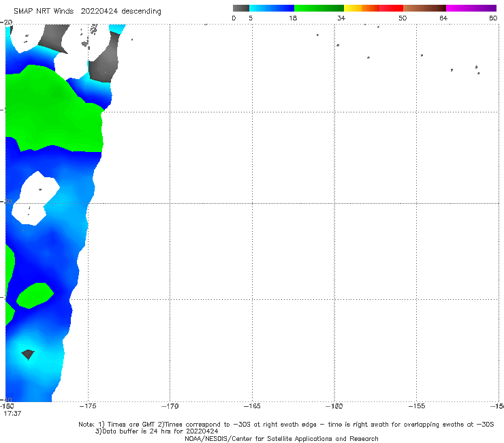Click the NOAA/NESDIS credit line
The height and width of the screenshot is (443, 504).
281,438
